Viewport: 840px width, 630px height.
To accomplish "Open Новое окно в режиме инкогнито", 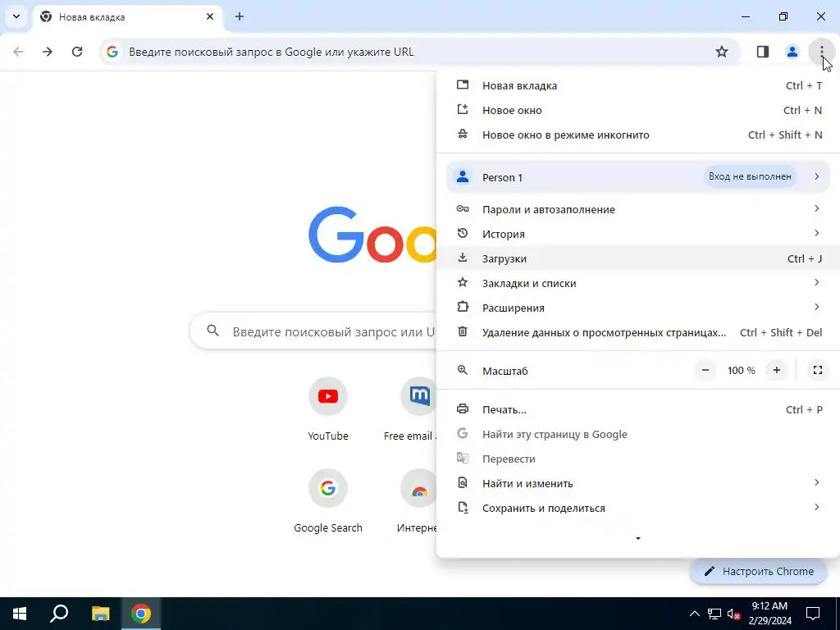I will pyautogui.click(x=638, y=135).
